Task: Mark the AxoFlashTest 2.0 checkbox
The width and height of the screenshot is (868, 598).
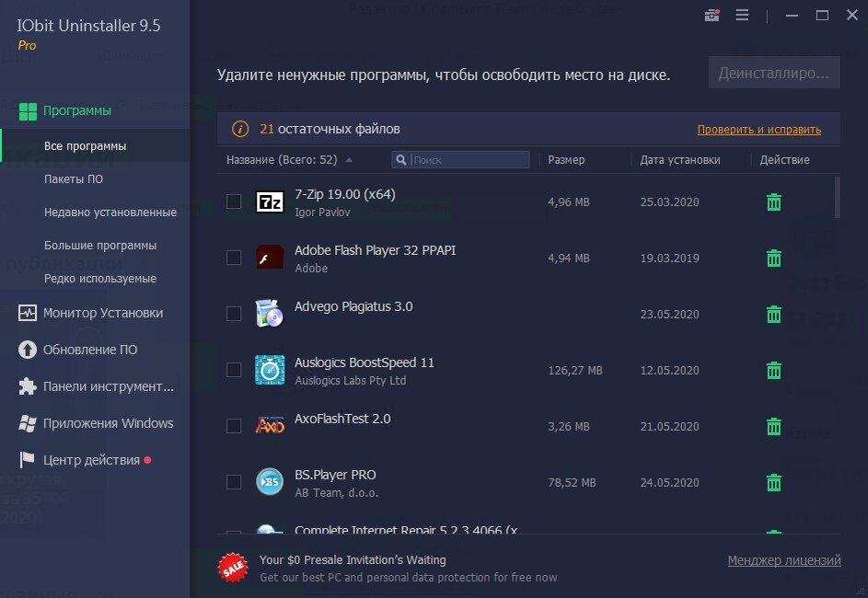Action: point(234,426)
